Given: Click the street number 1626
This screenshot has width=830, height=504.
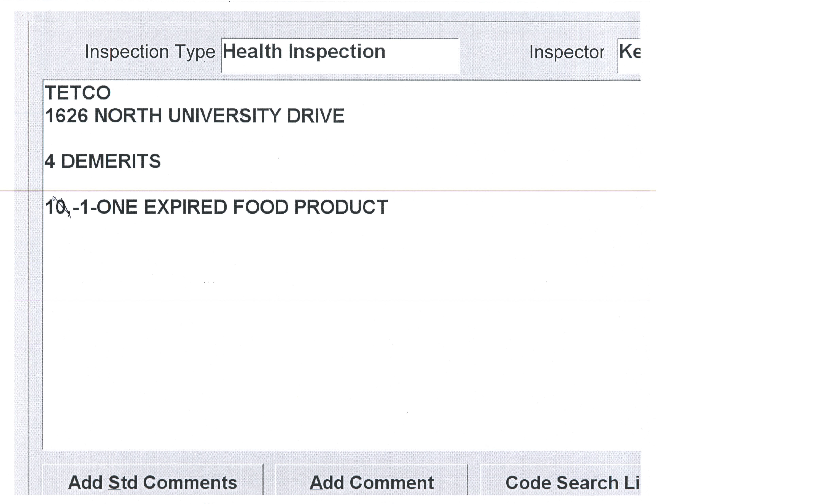Looking at the screenshot, I should click(67, 116).
